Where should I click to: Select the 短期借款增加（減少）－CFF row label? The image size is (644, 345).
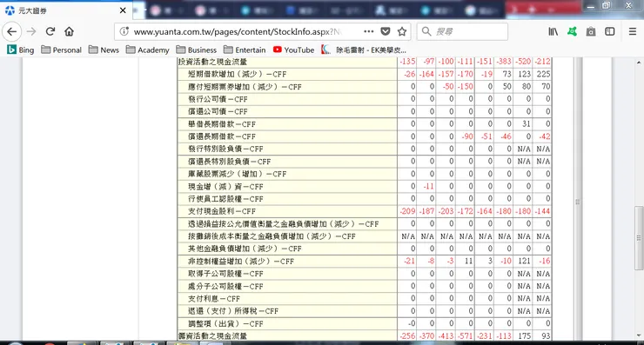(x=237, y=74)
